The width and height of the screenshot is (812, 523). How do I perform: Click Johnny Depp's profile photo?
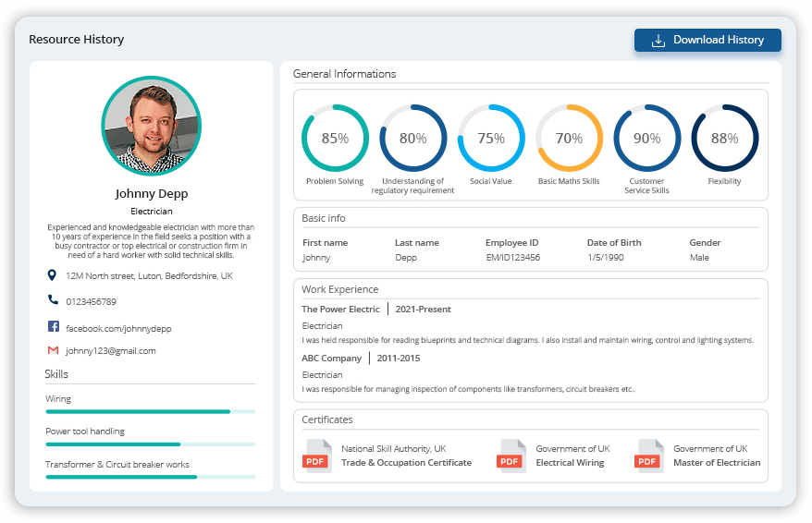pos(151,126)
